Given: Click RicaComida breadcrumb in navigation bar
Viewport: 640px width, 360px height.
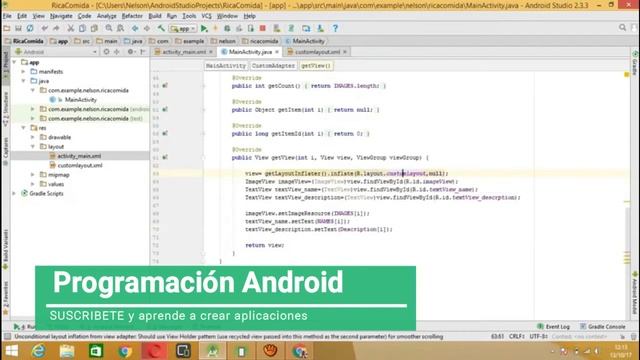Looking at the screenshot, I should click(24, 41).
